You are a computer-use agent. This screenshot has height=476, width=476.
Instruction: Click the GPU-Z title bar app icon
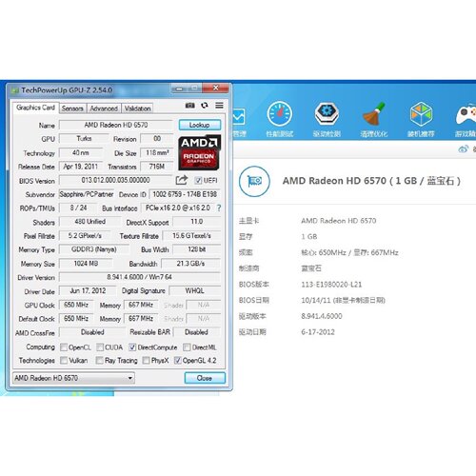point(14,90)
